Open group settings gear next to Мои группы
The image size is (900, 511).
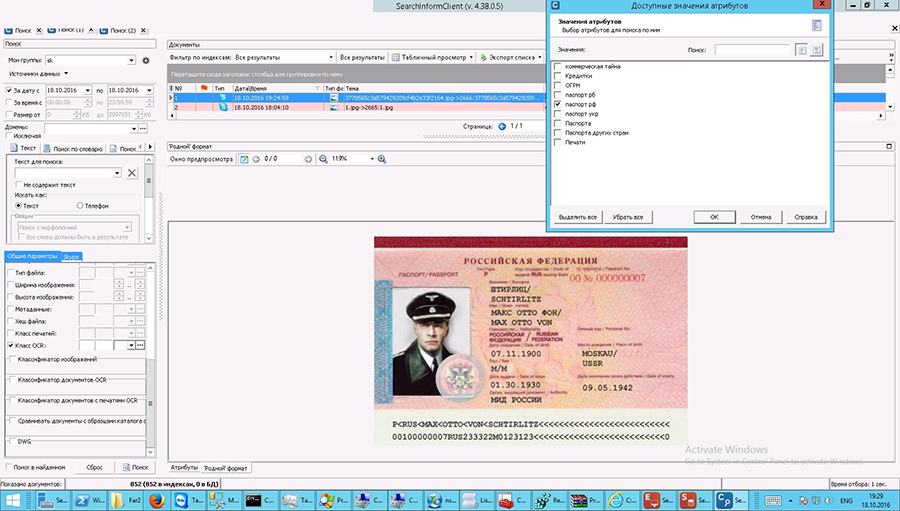pyautogui.click(x=146, y=60)
